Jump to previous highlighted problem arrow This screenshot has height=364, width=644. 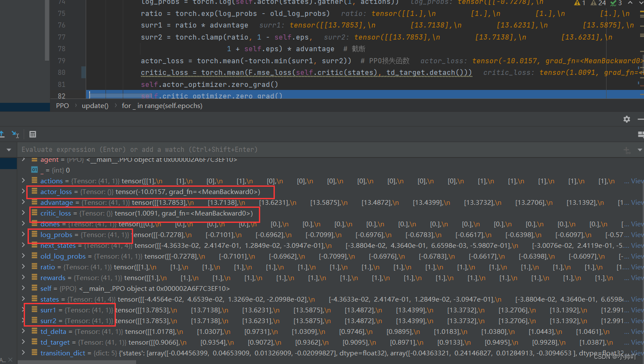coord(630,3)
